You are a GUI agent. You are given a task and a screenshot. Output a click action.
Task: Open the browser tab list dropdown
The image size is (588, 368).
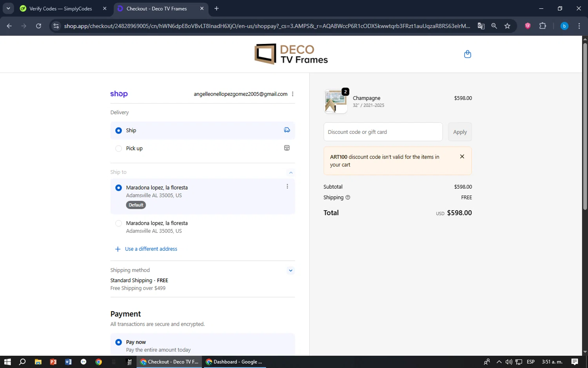(x=8, y=8)
